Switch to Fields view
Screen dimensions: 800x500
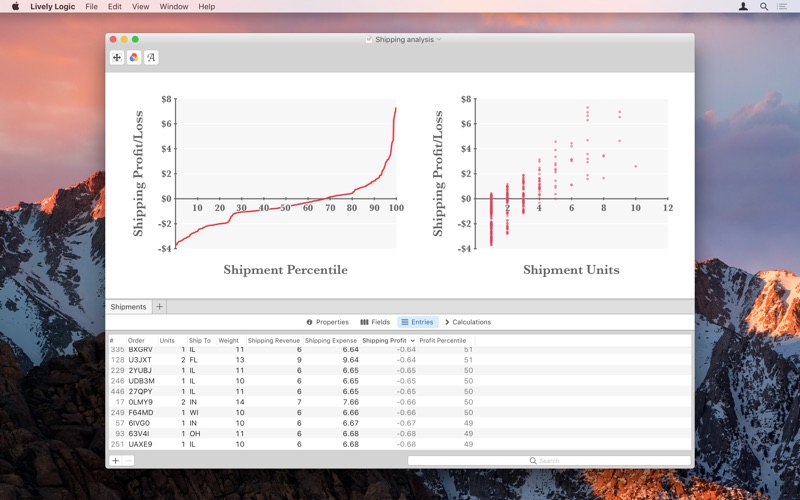click(x=375, y=322)
